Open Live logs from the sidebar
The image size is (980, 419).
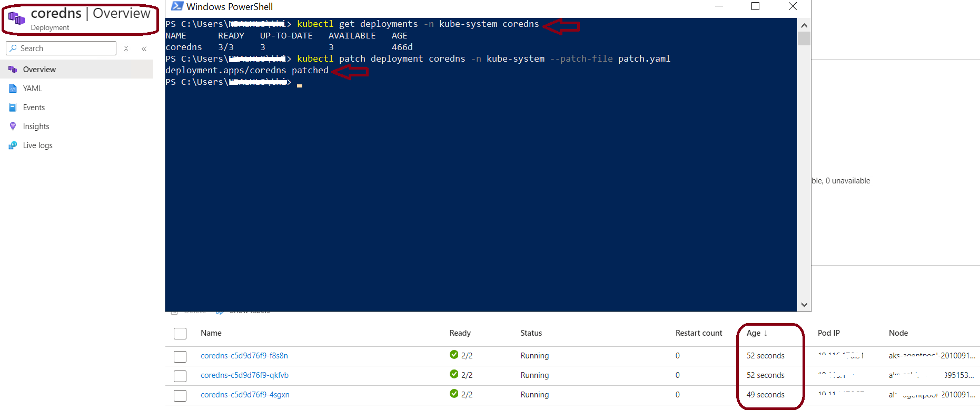pyautogui.click(x=37, y=145)
